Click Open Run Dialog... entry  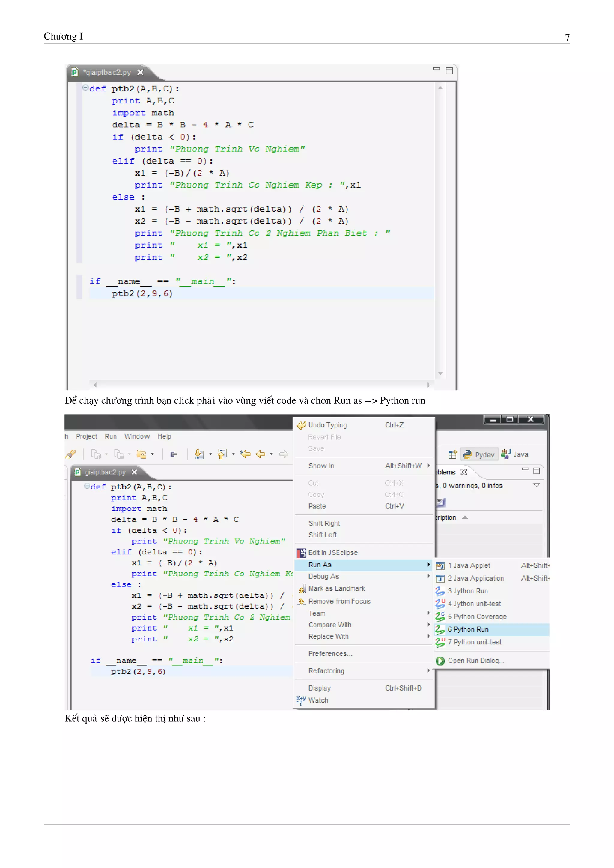click(x=492, y=661)
